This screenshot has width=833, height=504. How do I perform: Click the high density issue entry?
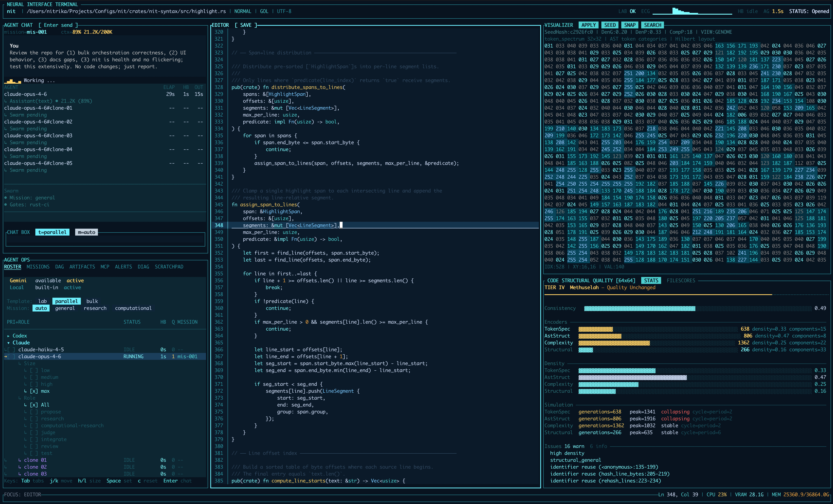(x=567, y=453)
